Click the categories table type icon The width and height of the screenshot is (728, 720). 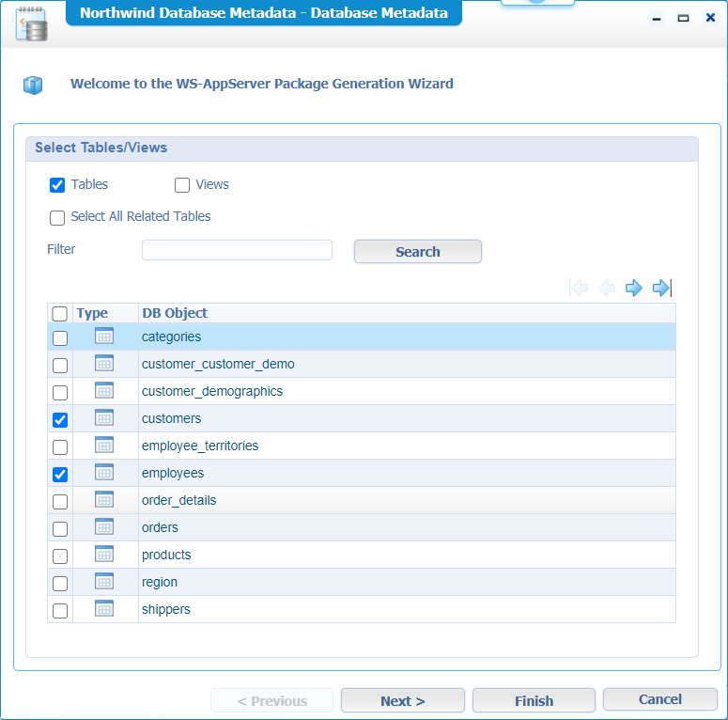click(104, 337)
